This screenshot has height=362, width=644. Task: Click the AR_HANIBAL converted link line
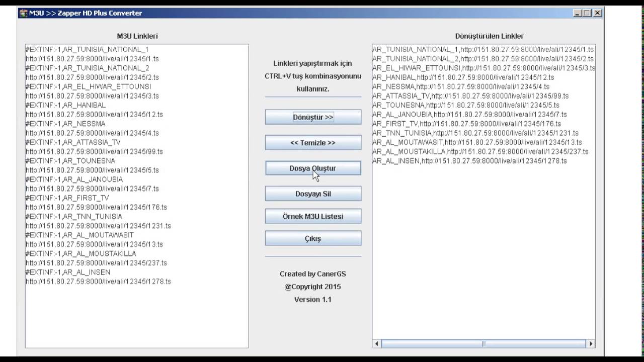tap(463, 77)
